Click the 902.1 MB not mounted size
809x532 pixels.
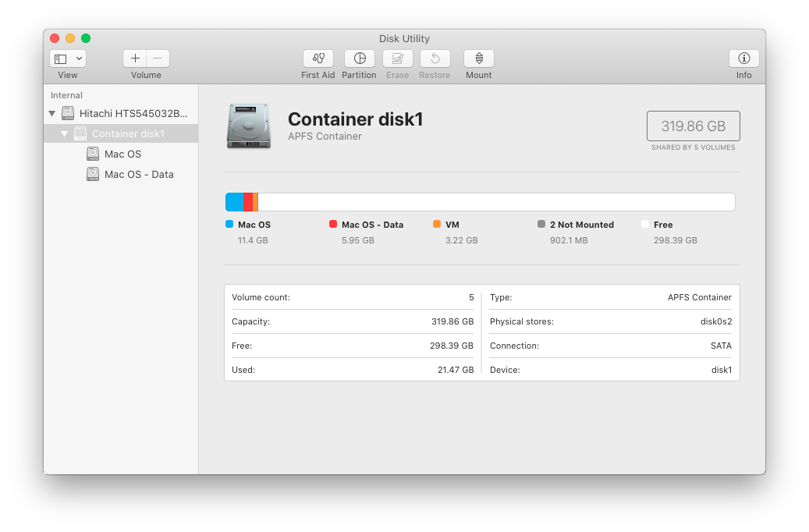[x=569, y=240]
